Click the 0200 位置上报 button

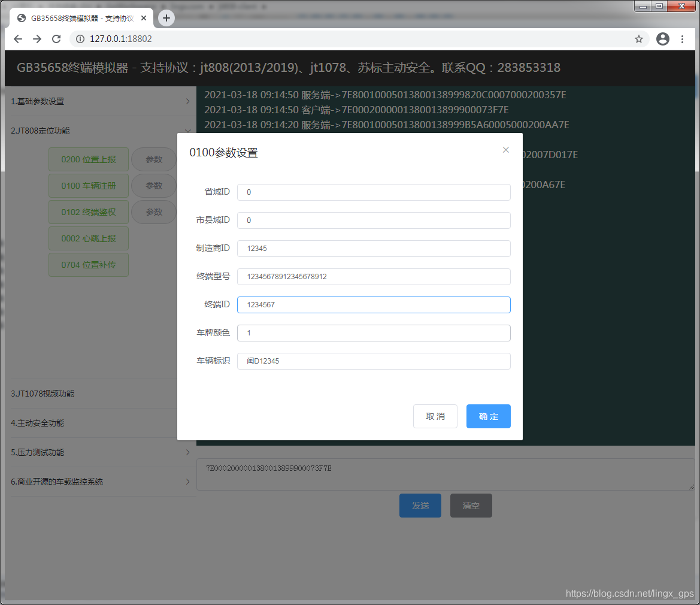pos(89,159)
